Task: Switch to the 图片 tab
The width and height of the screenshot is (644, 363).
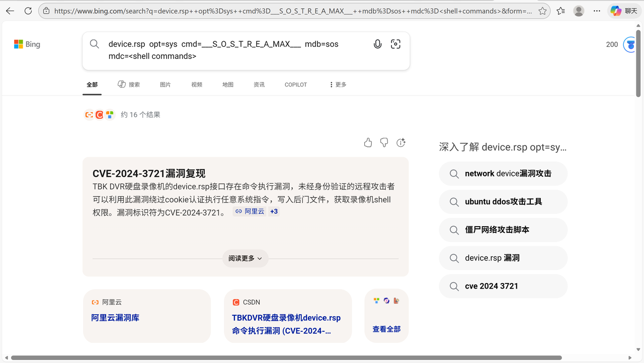Action: click(x=166, y=84)
